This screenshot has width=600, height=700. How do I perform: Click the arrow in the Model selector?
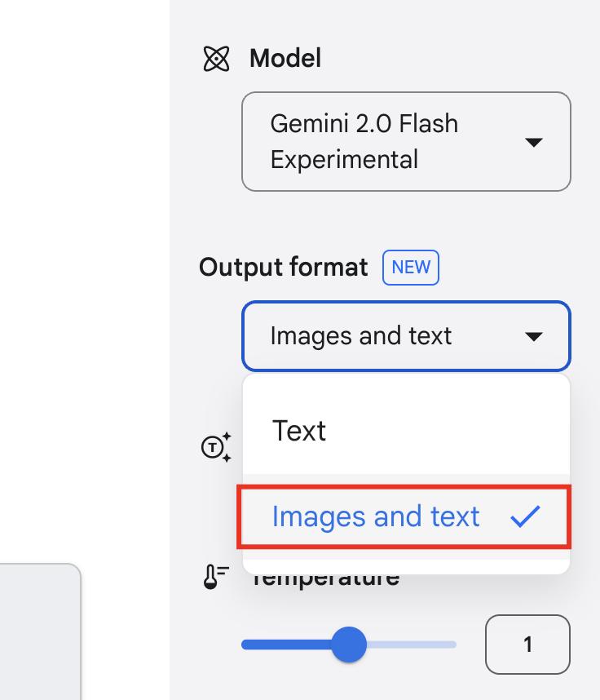point(534,142)
